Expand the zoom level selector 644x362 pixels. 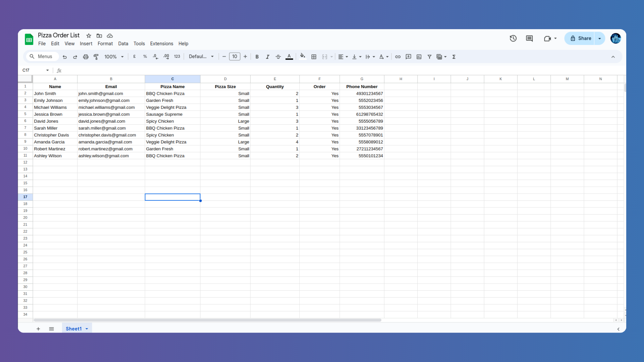122,56
